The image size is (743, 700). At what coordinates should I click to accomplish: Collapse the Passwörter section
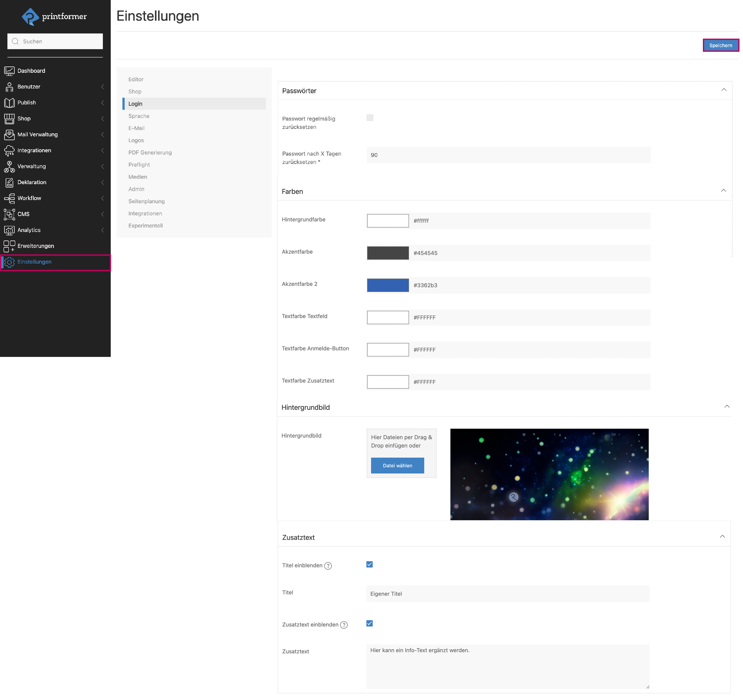724,90
